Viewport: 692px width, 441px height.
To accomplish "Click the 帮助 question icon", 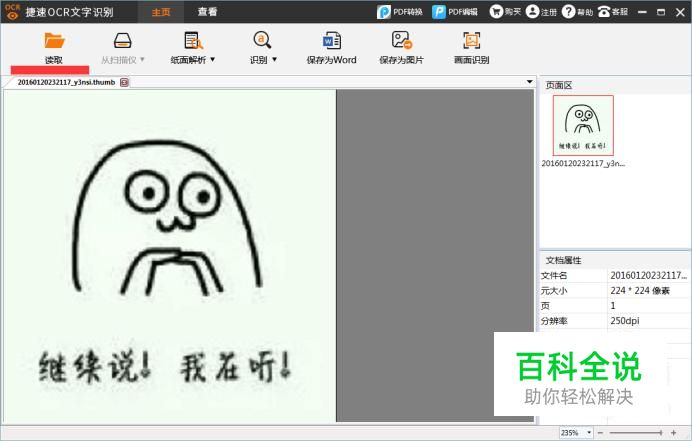I will tap(568, 11).
